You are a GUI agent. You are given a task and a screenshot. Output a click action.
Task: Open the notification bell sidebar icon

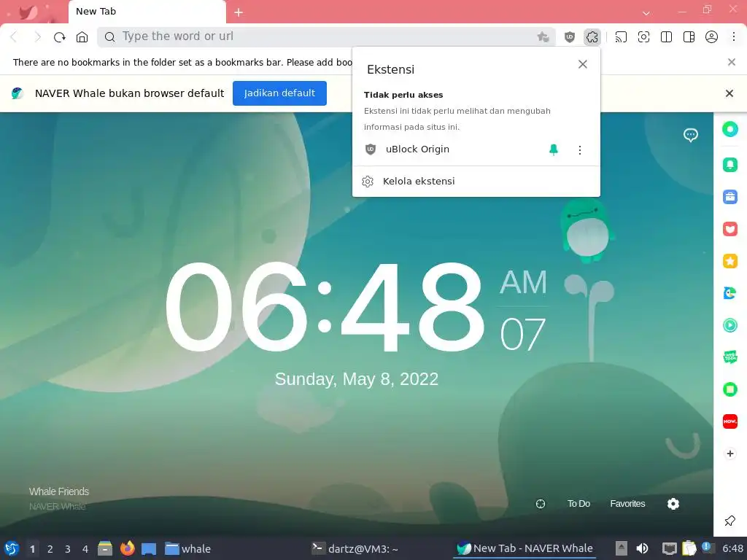pos(729,165)
